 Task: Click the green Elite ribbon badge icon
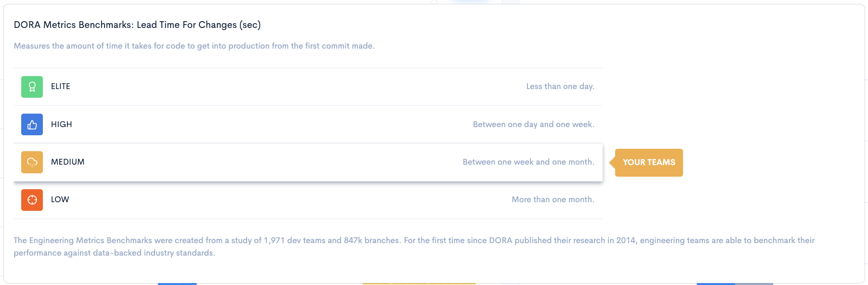32,87
